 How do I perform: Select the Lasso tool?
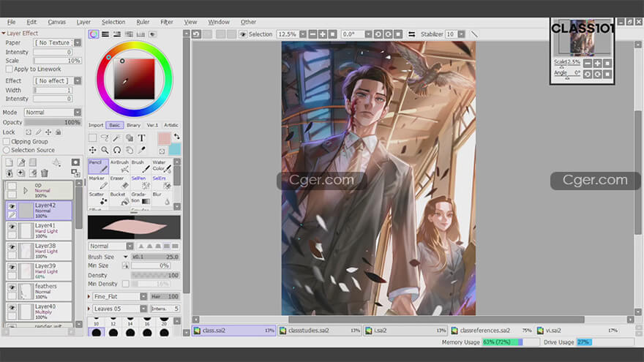point(105,138)
